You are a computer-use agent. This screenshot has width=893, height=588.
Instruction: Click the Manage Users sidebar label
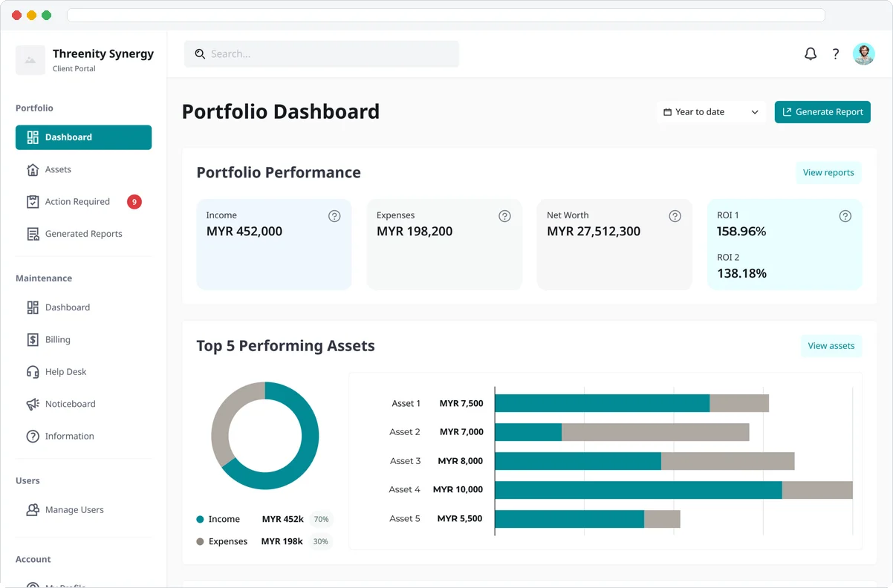coord(74,510)
